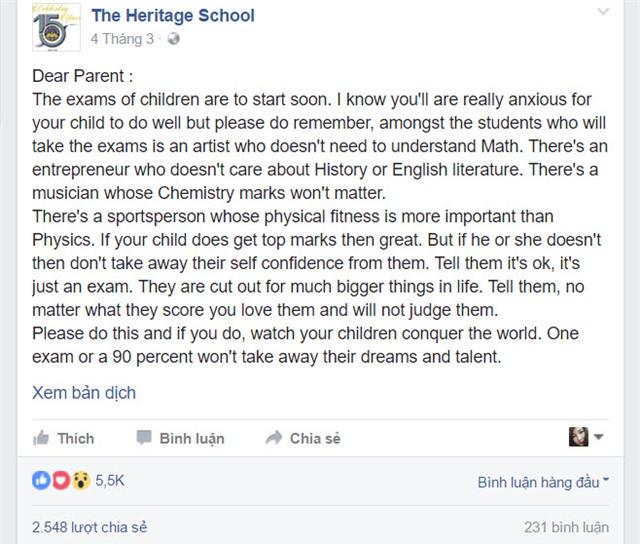Click the user avatar beside actions
The width and height of the screenshot is (640, 544).
coord(578,437)
